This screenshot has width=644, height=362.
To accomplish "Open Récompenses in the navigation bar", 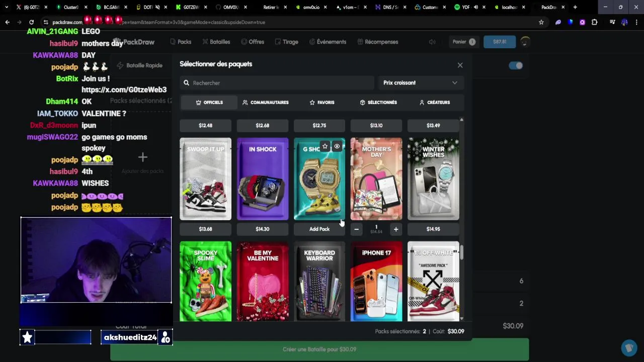I will point(378,42).
